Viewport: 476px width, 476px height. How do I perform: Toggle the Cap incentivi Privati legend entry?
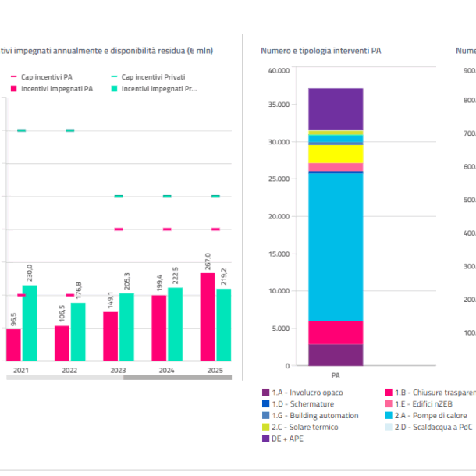click(148, 77)
